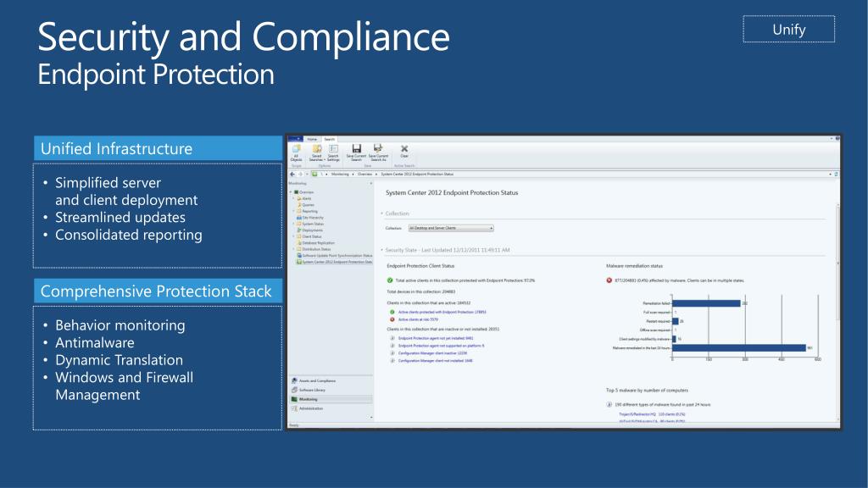Screen dimensions: 868x488
Task: Open Configuration Manager client inactive link
Action: point(432,353)
